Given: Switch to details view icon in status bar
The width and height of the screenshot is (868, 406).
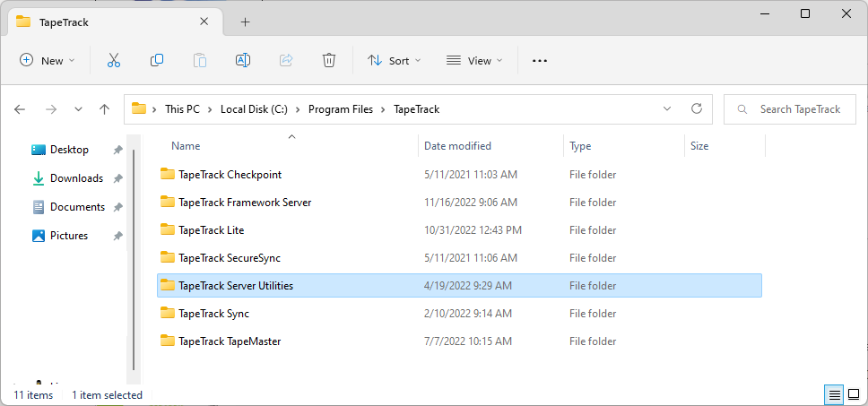Looking at the screenshot, I should tap(834, 395).
